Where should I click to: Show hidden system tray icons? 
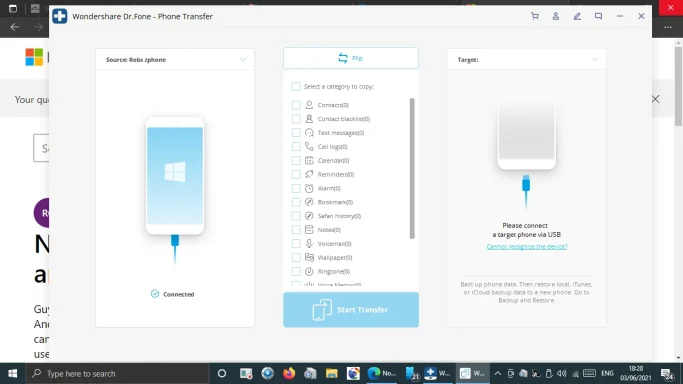497,374
